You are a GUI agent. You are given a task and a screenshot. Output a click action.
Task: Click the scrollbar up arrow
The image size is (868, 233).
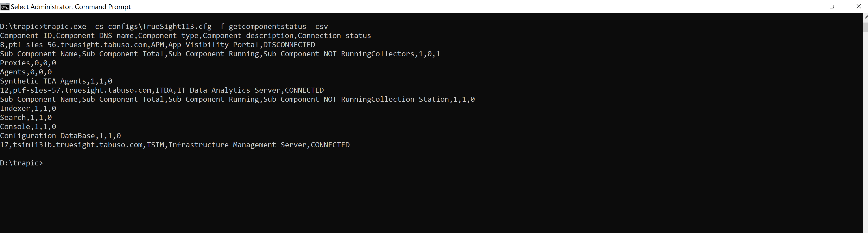click(865, 17)
